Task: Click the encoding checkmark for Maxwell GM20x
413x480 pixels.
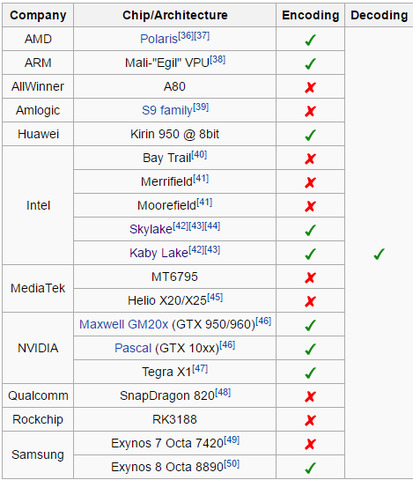Action: [310, 325]
